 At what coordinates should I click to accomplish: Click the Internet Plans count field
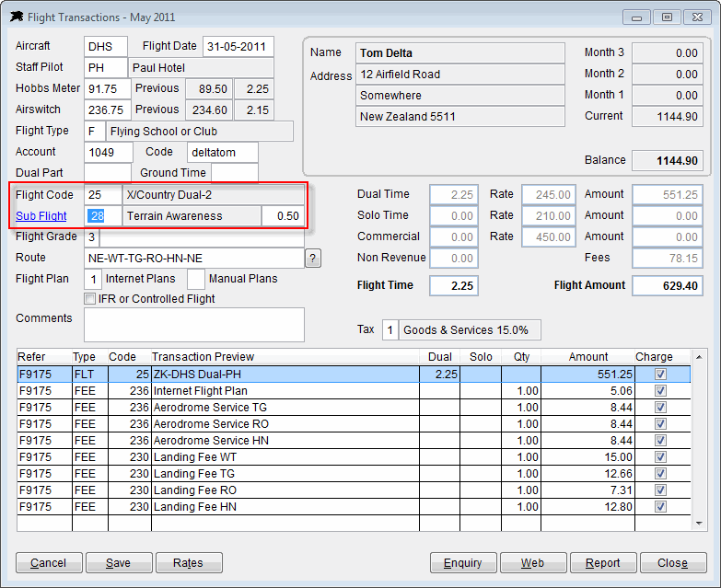pyautogui.click(x=93, y=279)
